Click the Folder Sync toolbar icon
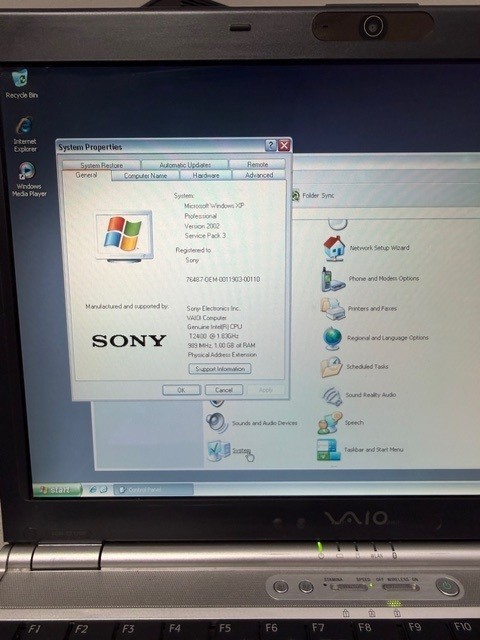 tap(296, 196)
